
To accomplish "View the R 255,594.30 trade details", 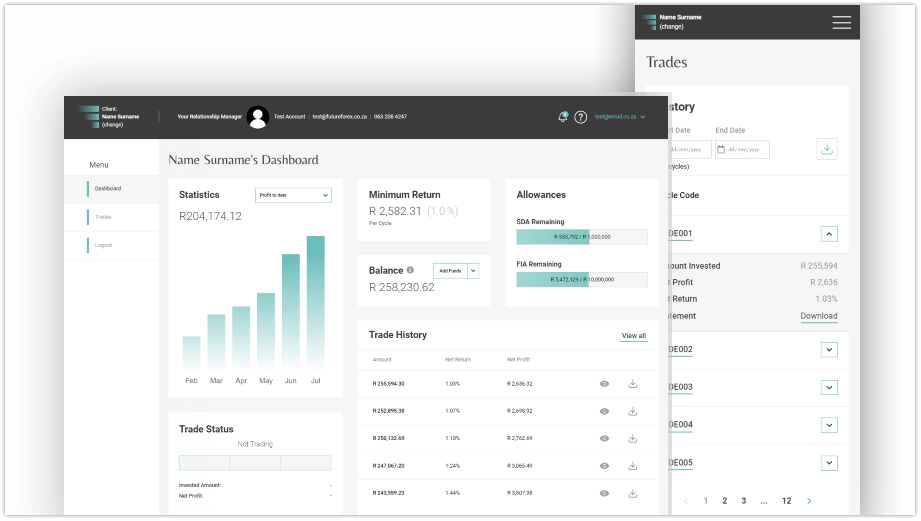I will [604, 383].
